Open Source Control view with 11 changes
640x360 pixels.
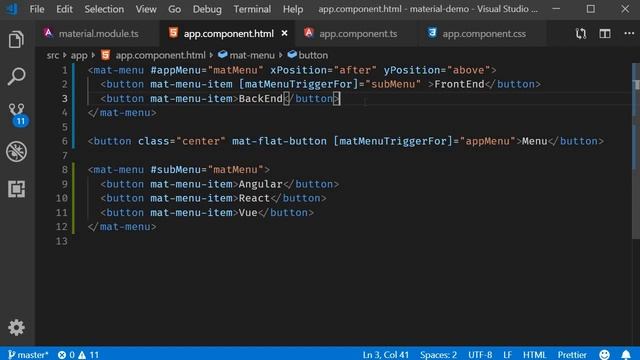click(x=17, y=114)
